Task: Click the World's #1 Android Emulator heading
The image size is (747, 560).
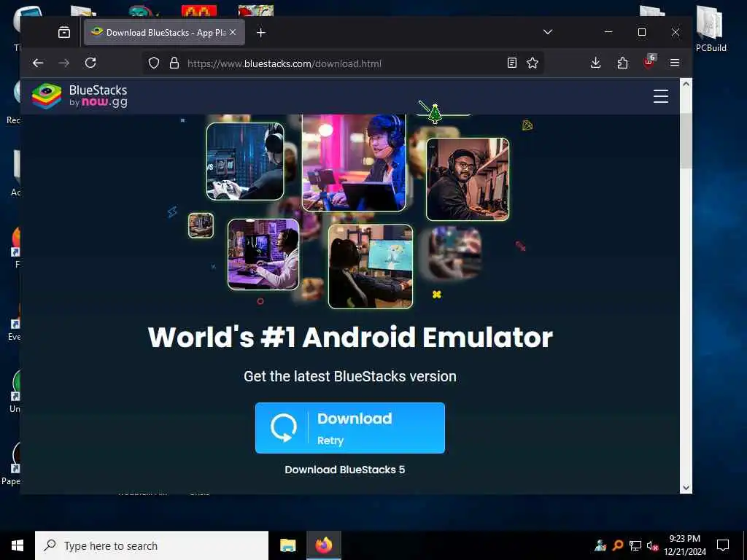Action: click(350, 337)
